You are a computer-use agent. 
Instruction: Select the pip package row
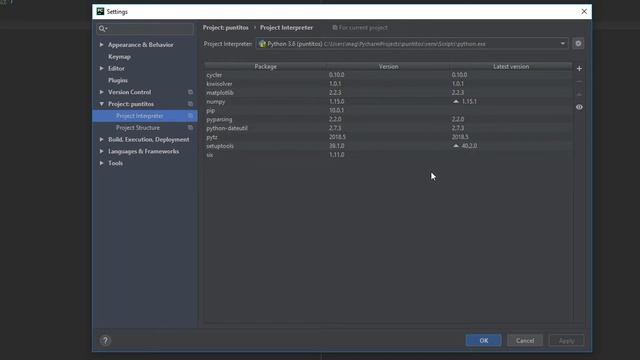(x=388, y=110)
